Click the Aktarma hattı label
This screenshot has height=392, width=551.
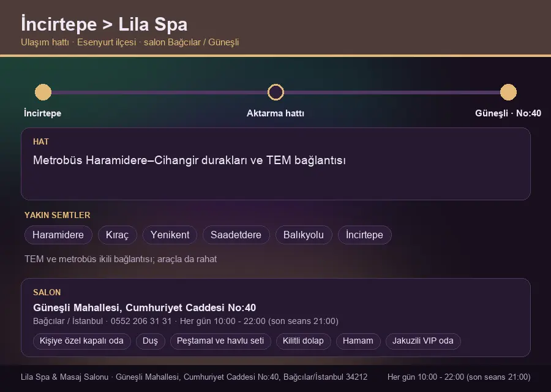[x=275, y=113]
